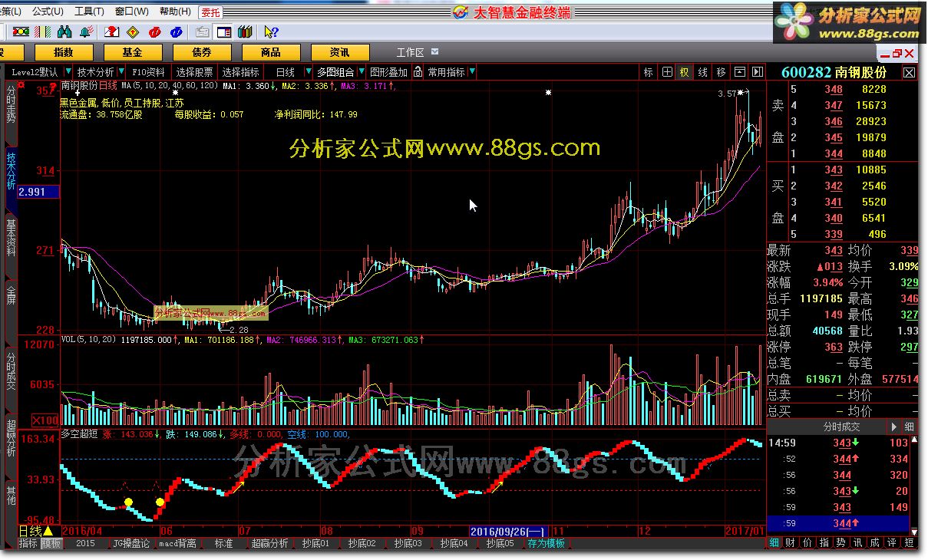
Task: Click the gray clipboard toolbar icon
Action: [203, 31]
